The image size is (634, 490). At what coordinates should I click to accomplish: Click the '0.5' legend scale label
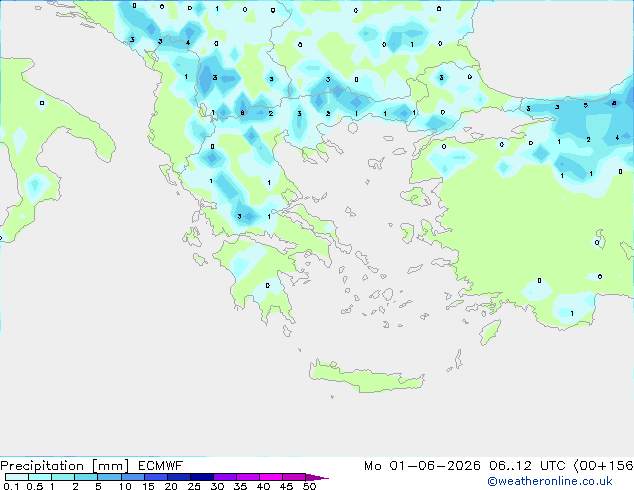(35, 486)
